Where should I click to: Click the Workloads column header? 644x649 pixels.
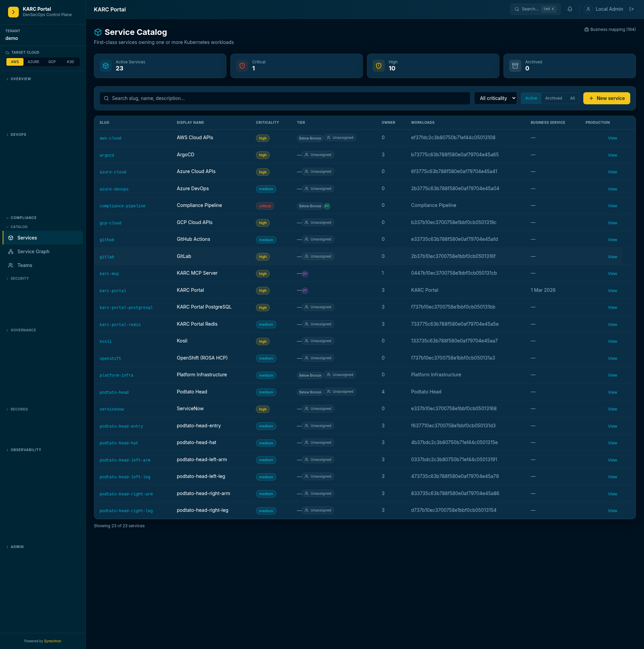click(x=423, y=123)
